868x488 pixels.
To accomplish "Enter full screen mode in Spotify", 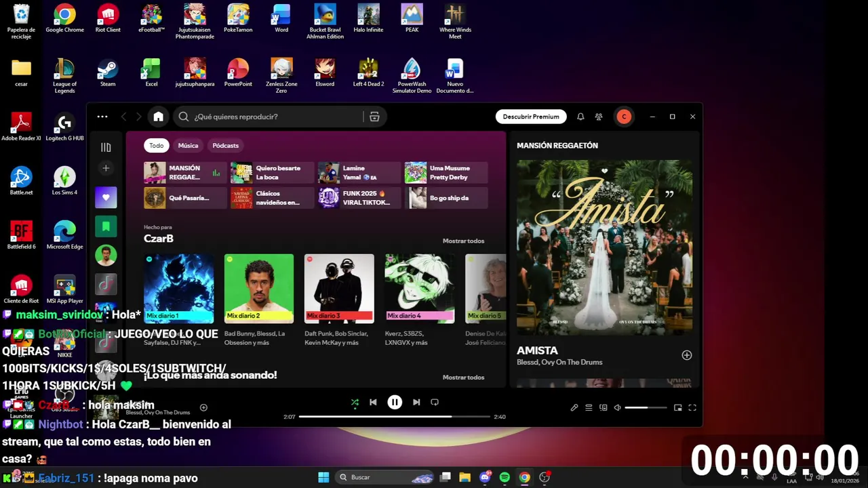I will tap(692, 407).
